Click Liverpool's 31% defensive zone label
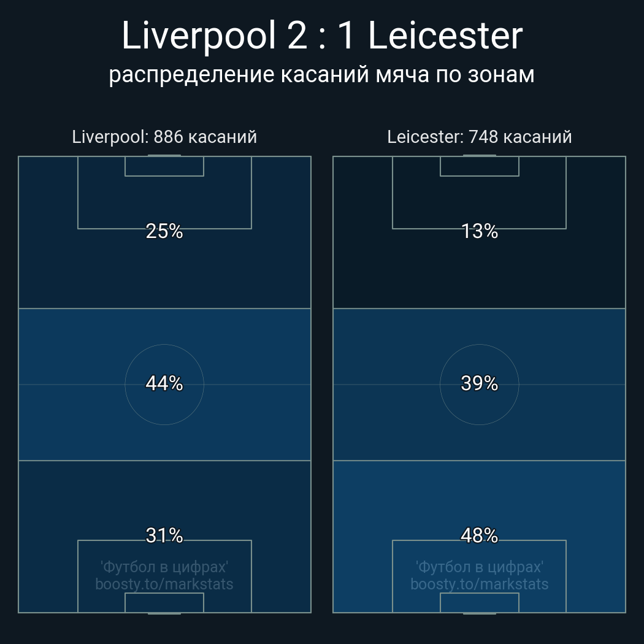 point(164,535)
